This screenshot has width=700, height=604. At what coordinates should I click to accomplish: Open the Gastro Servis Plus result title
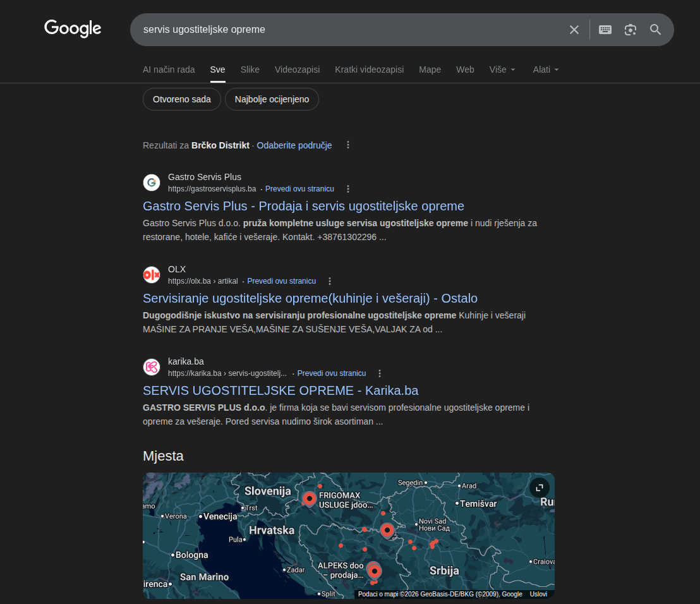[x=303, y=206]
